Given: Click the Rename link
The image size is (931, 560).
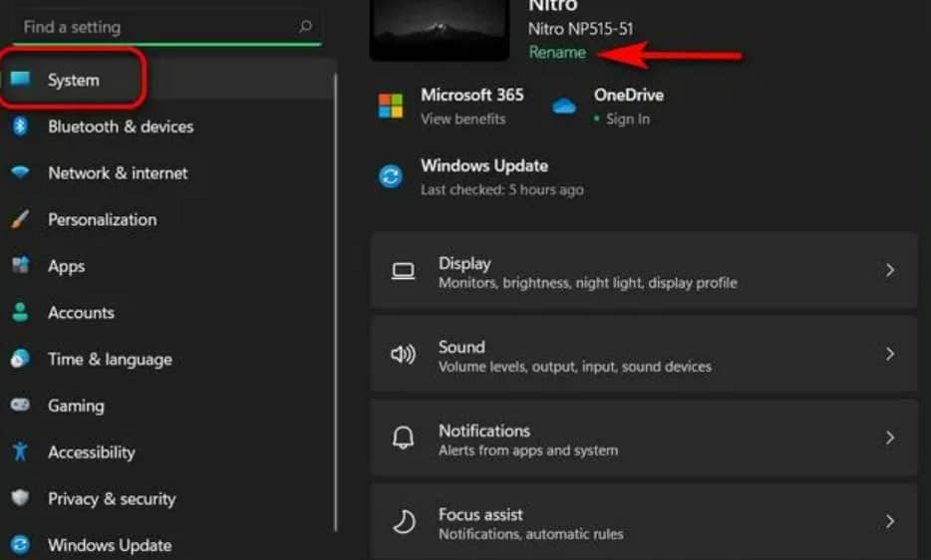Looking at the screenshot, I should pyautogui.click(x=557, y=52).
